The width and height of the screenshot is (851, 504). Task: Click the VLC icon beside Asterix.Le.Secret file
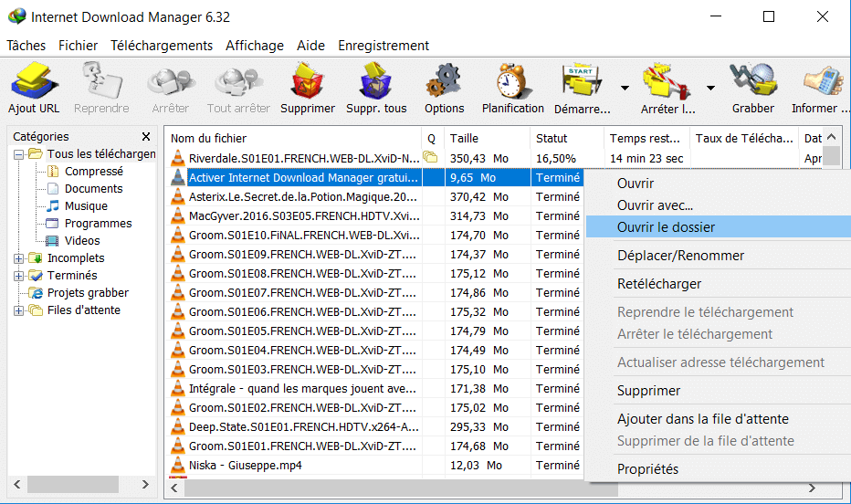coord(177,197)
